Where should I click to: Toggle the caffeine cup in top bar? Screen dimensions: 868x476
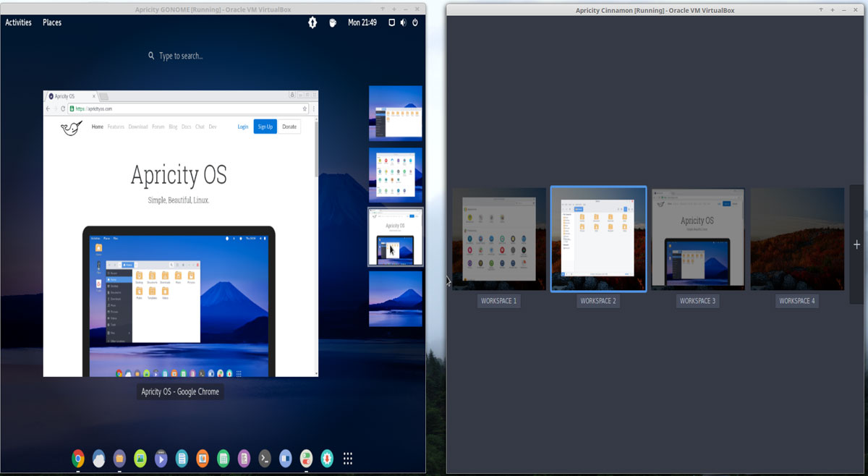click(333, 22)
